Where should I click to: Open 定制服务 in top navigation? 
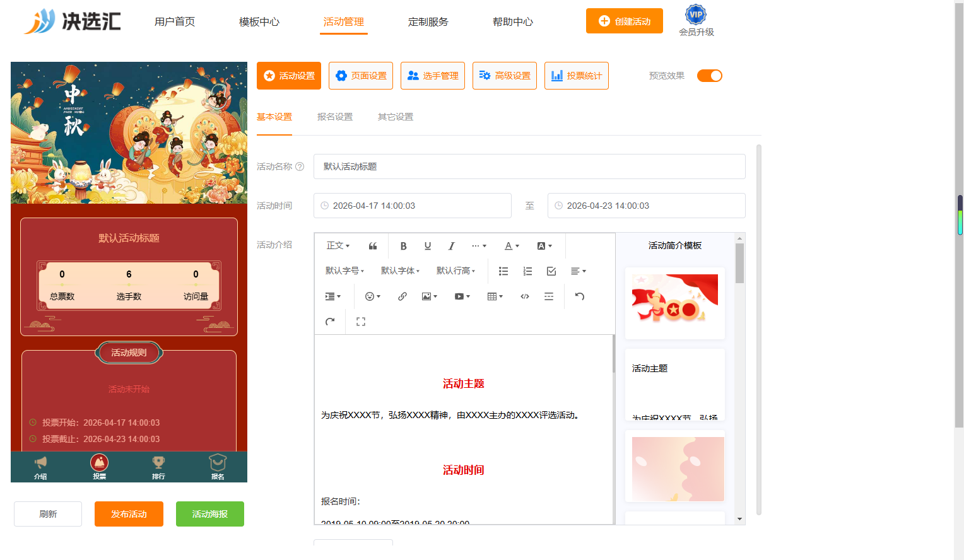pyautogui.click(x=428, y=22)
